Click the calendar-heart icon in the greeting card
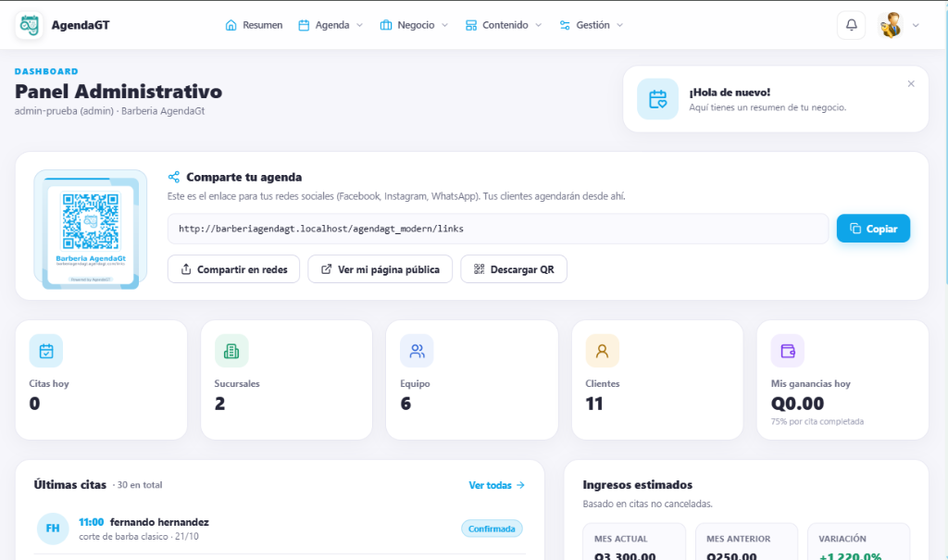 click(x=658, y=99)
